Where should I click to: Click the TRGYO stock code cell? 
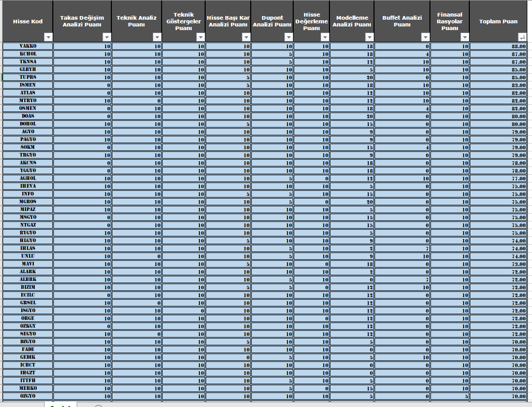coord(28,155)
